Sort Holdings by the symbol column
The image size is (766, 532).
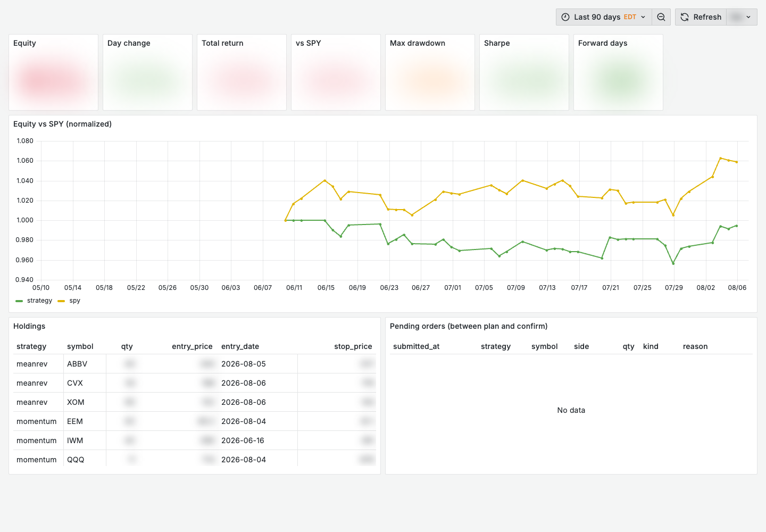point(80,346)
